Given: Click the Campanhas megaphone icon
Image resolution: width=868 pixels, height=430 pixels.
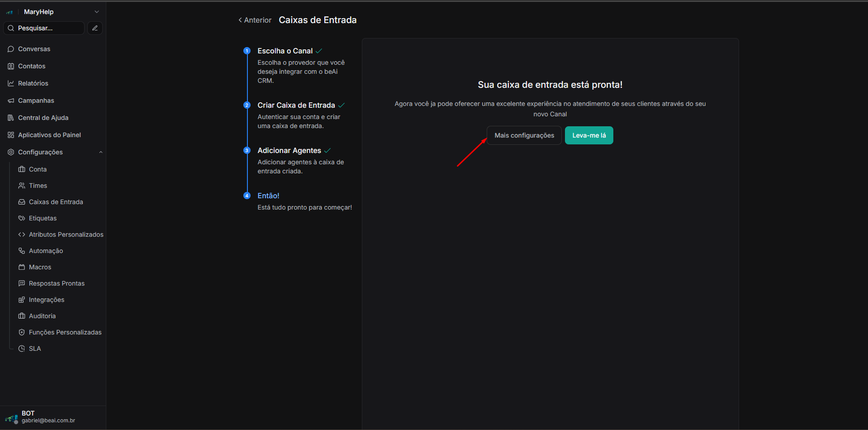Looking at the screenshot, I should pos(11,100).
